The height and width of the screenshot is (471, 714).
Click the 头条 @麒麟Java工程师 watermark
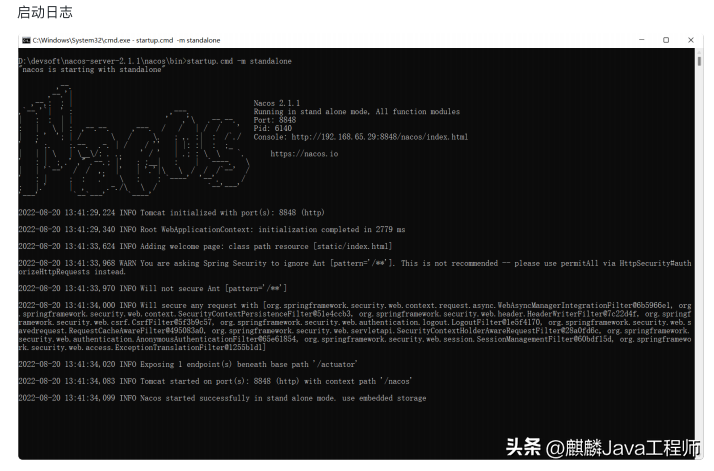(x=602, y=447)
